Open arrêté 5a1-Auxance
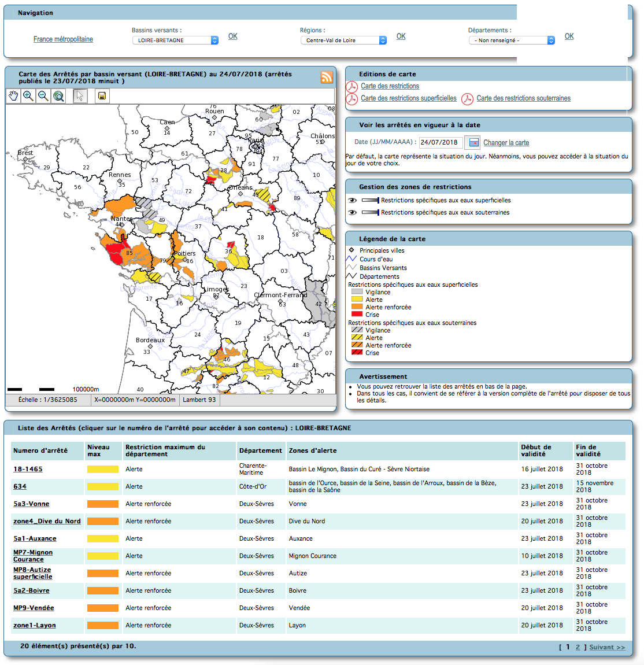The width and height of the screenshot is (644, 665). [x=35, y=538]
